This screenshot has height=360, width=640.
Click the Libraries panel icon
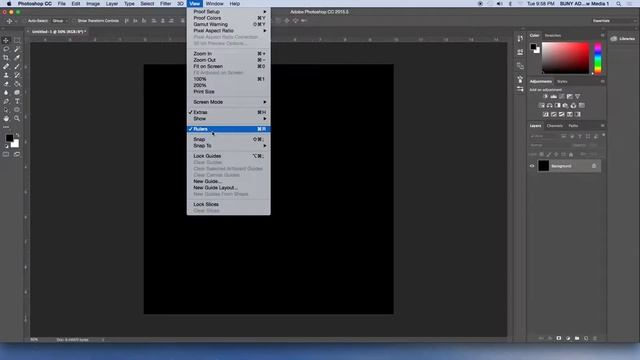pyautogui.click(x=614, y=39)
